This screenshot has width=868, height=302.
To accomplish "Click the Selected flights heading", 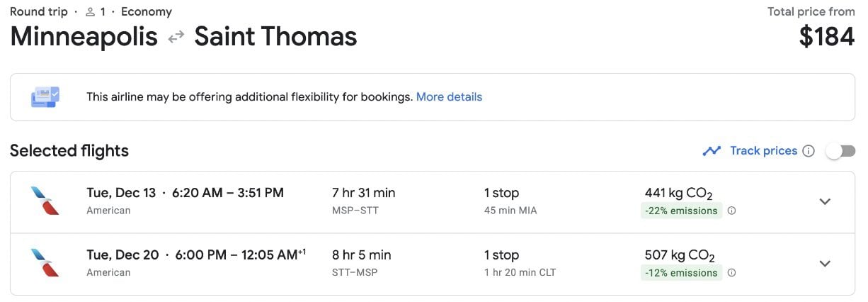I will pyautogui.click(x=69, y=151).
